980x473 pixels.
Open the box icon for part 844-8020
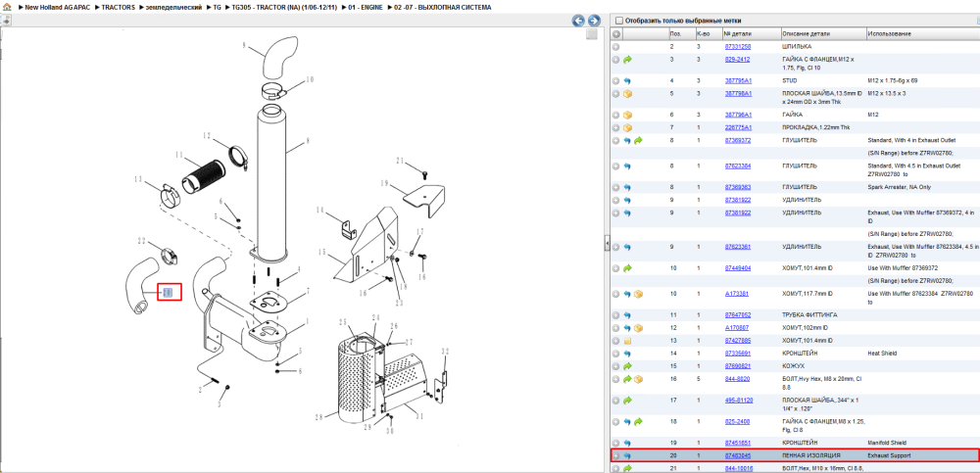(638, 379)
